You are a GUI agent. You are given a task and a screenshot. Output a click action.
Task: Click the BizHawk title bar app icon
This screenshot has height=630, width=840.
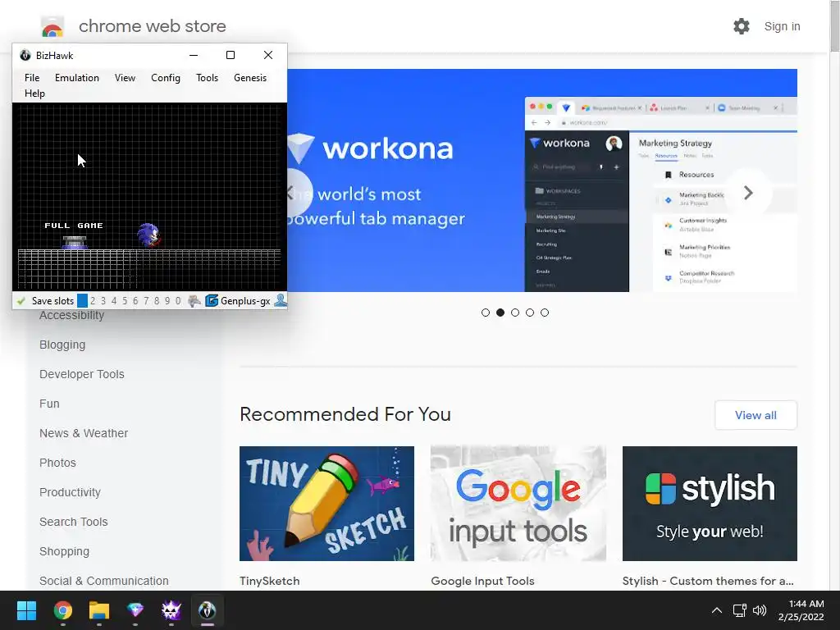pos(25,55)
